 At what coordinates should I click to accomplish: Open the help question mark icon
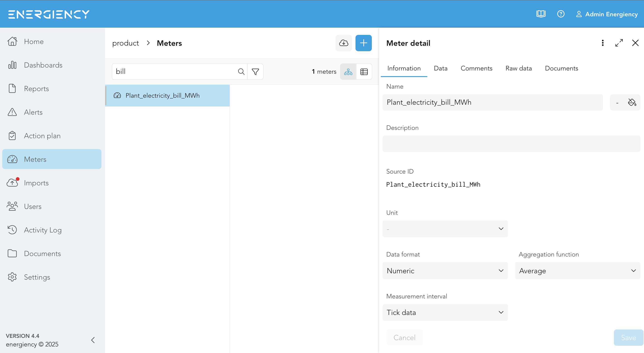(x=561, y=14)
